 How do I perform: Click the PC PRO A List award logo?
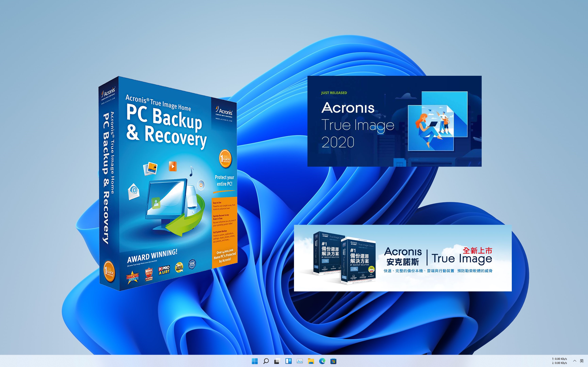164,270
